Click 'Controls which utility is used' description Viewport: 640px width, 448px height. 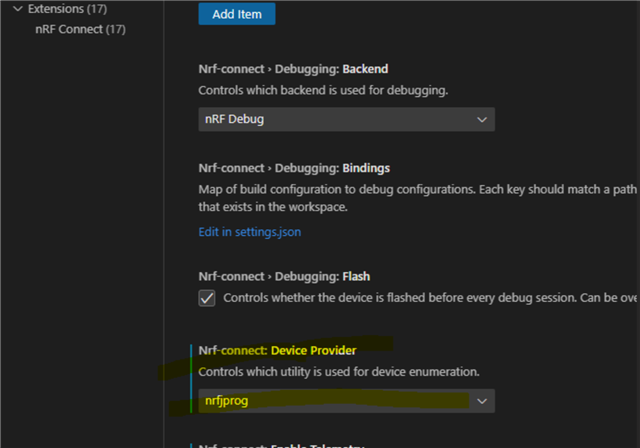[339, 372]
